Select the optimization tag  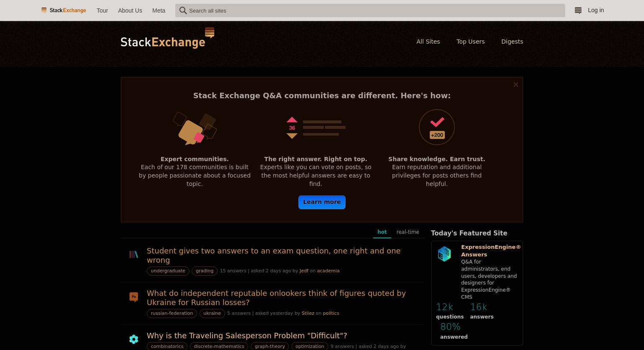click(x=309, y=346)
